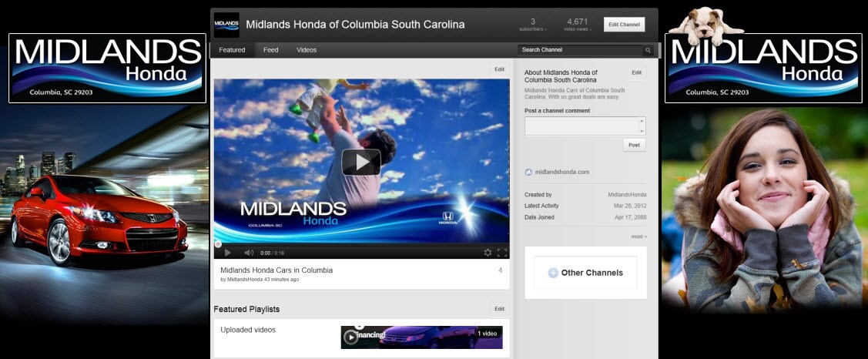Enter fullscreen with the fullscreen icon
Viewport: 868px width, 359px height.
click(x=502, y=253)
